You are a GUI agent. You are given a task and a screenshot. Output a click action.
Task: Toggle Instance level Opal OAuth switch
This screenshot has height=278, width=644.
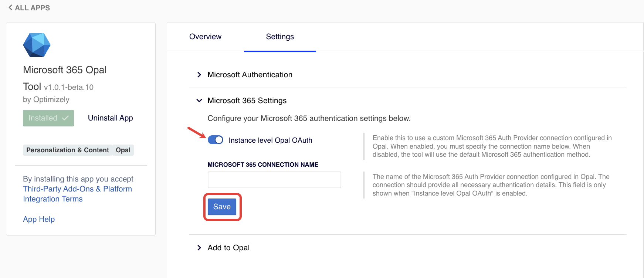[x=215, y=140]
